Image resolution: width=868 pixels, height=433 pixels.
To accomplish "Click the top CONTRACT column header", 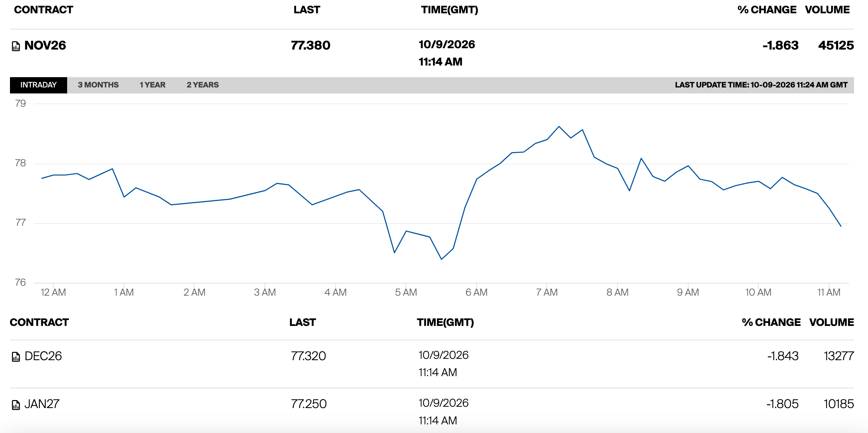I will (44, 10).
